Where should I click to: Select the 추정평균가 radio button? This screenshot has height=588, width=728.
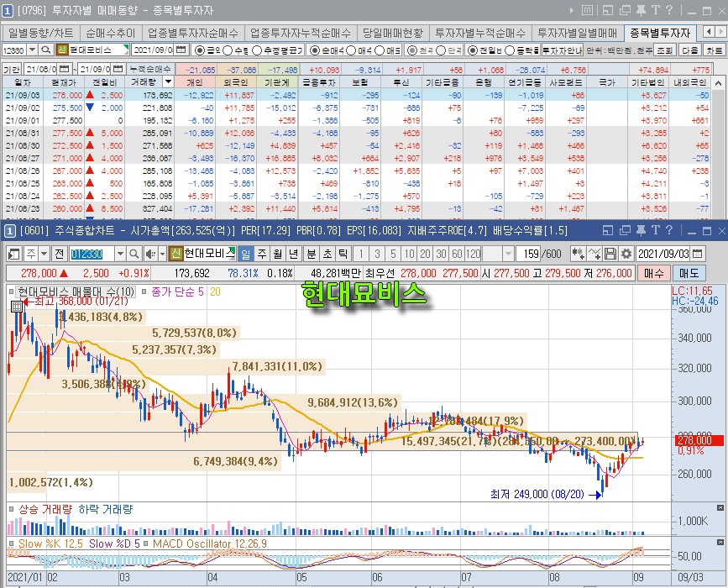tap(257, 50)
